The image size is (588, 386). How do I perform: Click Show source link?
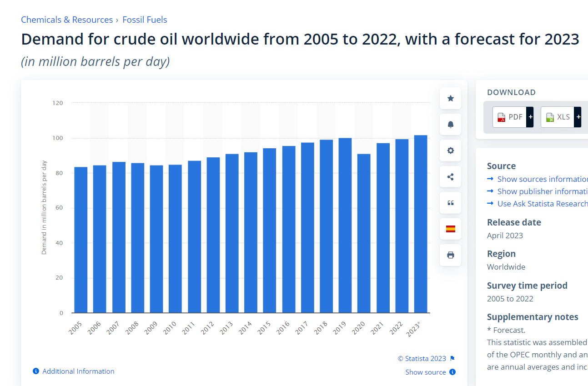(426, 372)
